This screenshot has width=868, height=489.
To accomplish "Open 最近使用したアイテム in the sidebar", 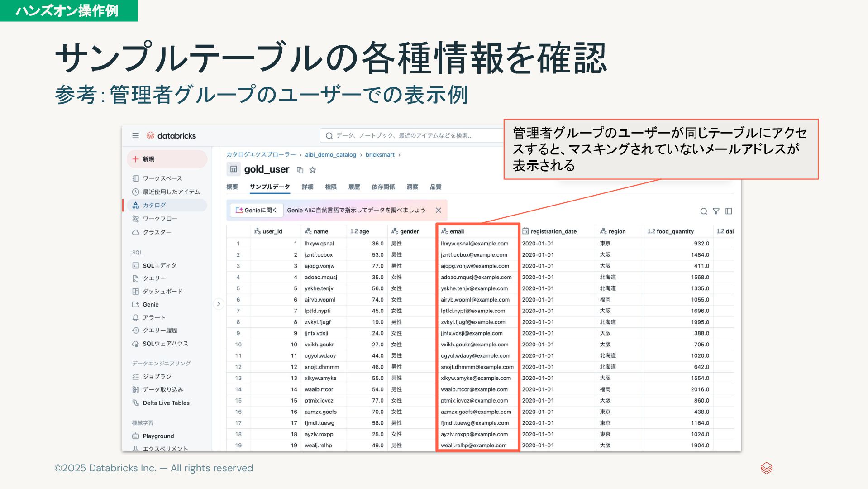I will click(x=167, y=192).
